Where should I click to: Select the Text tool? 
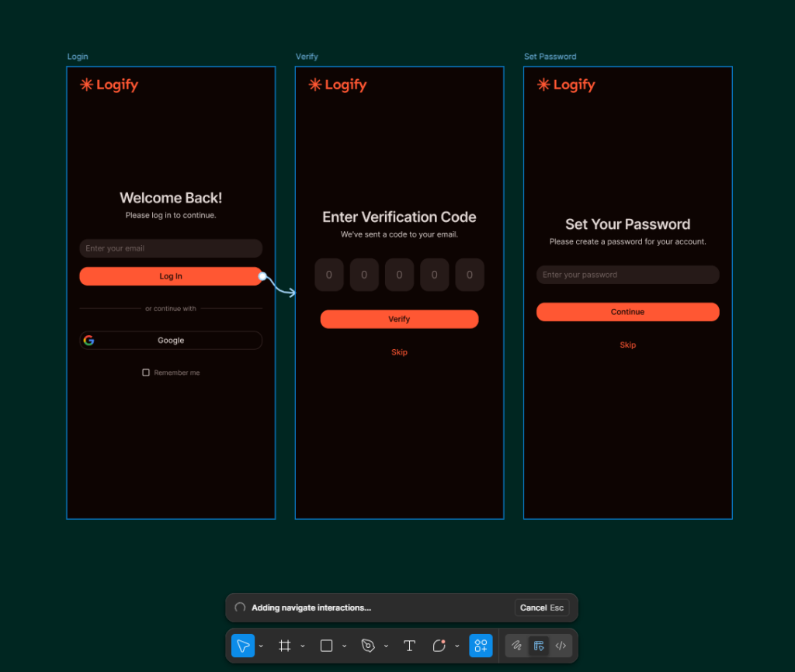(409, 646)
